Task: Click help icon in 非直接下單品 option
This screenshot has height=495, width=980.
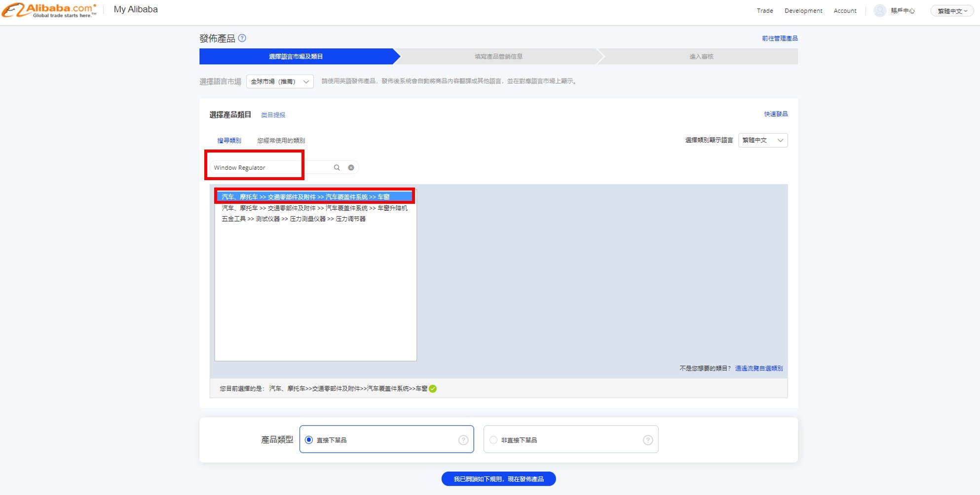Action: [647, 440]
